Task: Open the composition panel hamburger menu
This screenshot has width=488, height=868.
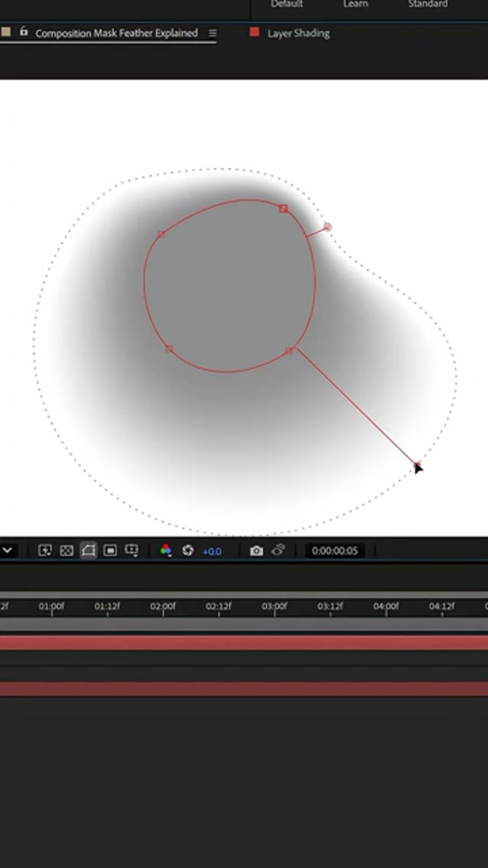Action: (x=213, y=34)
